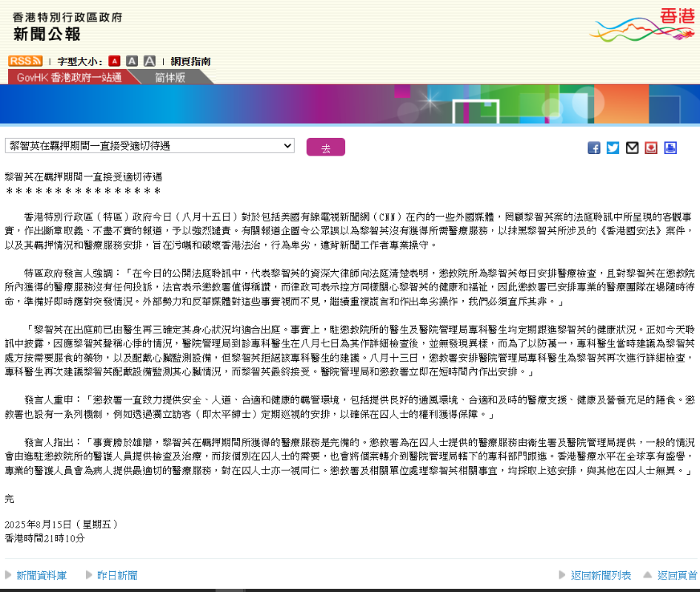Select the smallest font size red A
This screenshot has width=700, height=592.
click(114, 61)
